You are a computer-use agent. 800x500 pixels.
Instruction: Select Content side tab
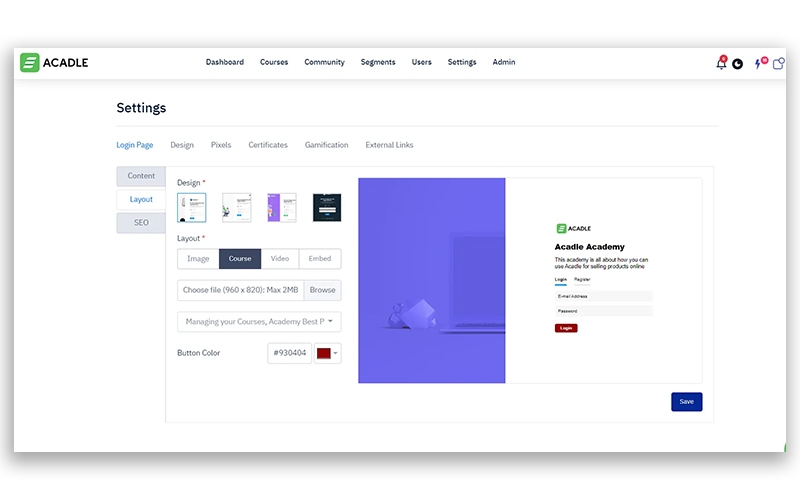click(x=141, y=176)
